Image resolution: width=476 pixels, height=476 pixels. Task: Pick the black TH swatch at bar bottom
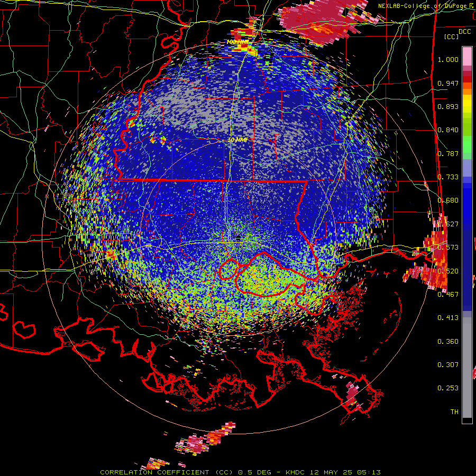tap(467, 420)
